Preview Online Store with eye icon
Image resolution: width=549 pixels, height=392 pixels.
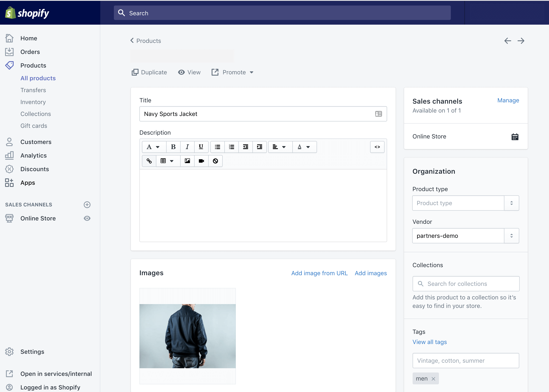87,218
